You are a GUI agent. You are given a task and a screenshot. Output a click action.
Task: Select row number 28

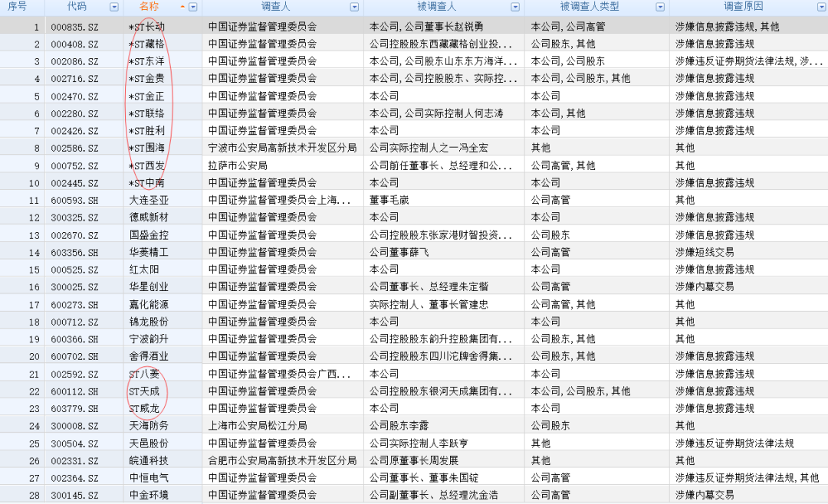34,495
